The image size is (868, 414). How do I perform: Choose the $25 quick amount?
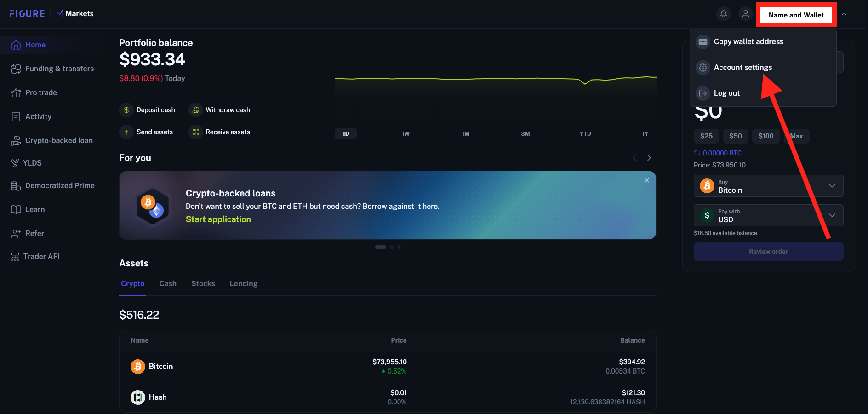706,136
